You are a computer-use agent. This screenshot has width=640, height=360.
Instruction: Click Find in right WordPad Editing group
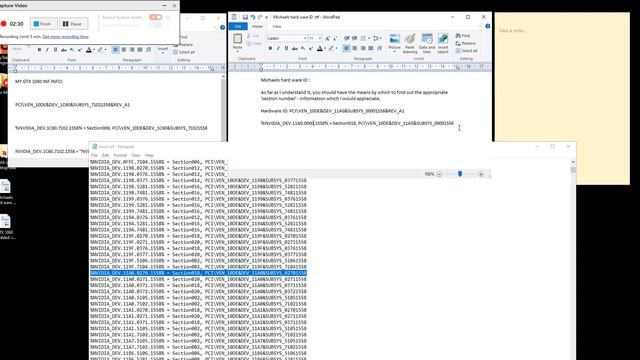click(x=463, y=36)
